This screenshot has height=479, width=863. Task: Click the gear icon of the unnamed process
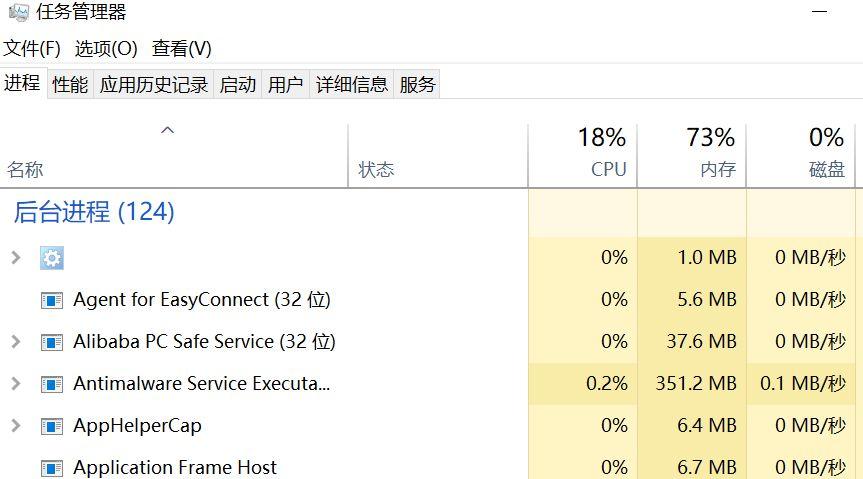52,258
